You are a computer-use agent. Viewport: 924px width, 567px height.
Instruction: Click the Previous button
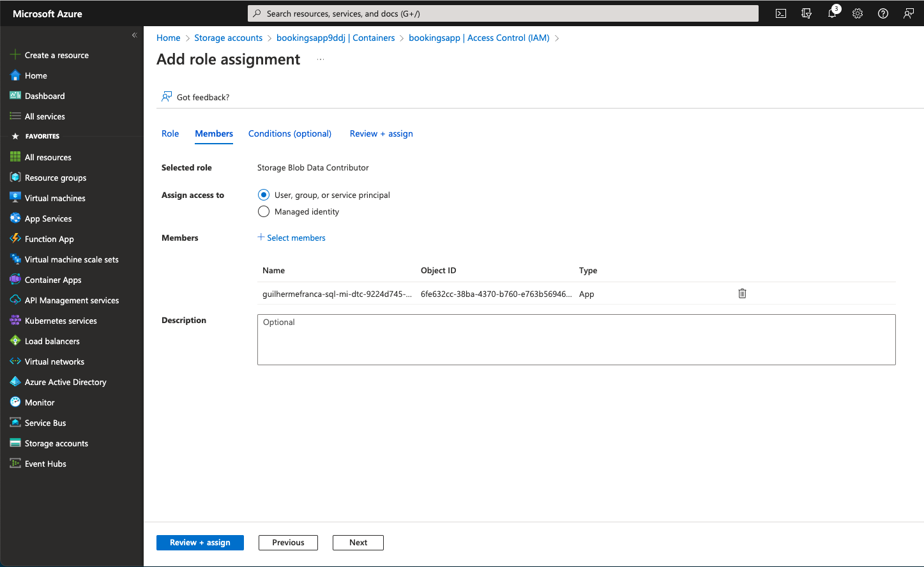pos(288,543)
